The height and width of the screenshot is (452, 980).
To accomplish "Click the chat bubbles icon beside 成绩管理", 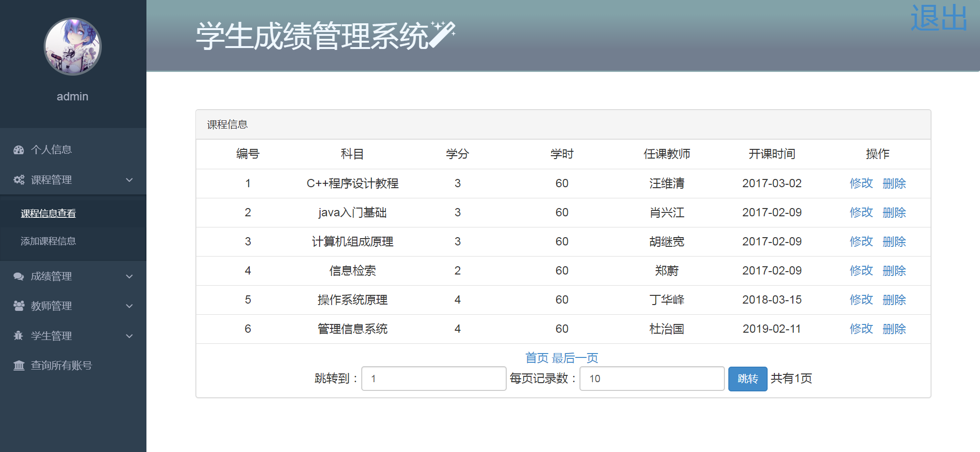I will pos(19,276).
